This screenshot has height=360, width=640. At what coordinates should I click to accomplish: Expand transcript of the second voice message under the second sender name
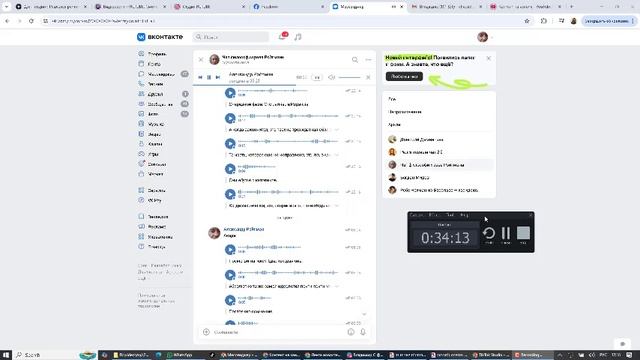point(337,286)
